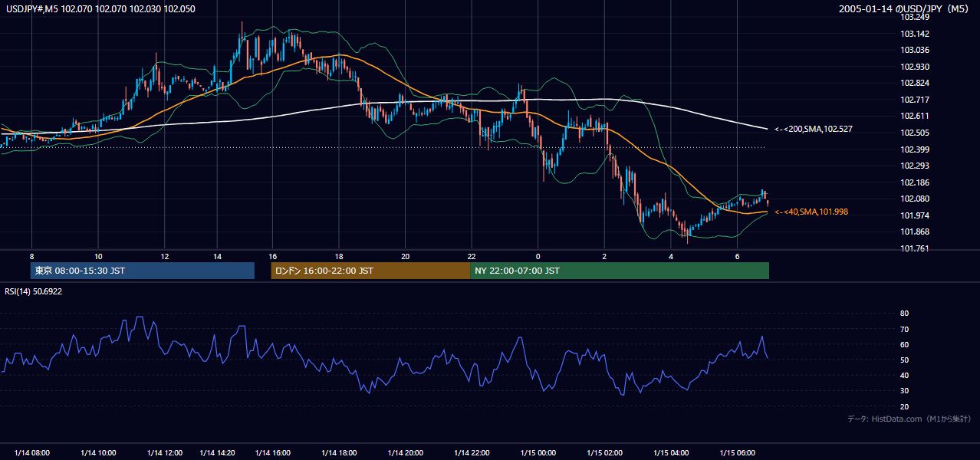This screenshot has width=980, height=460.
Task: Click the 102.824 price axis label
Action: (915, 84)
